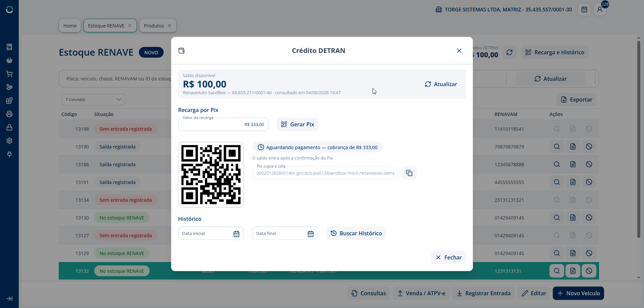Close the Produtos tab
The width and height of the screenshot is (644, 308).
[169, 25]
